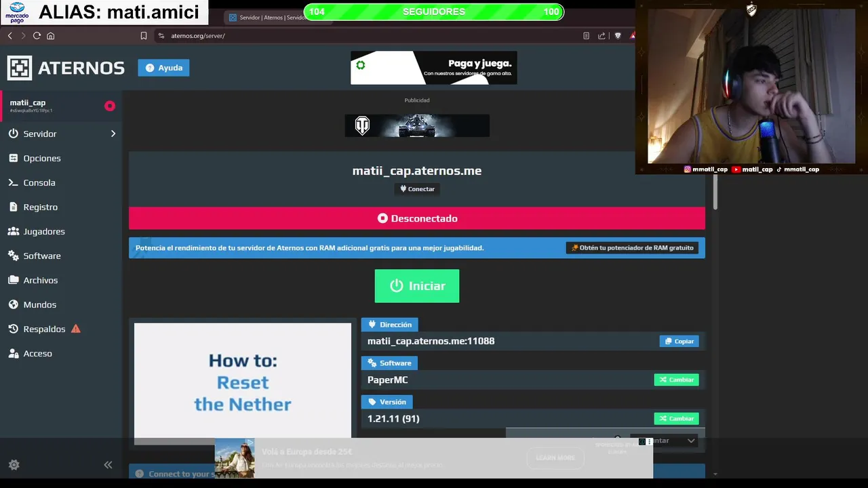Open the Brave Shields lion icon

(x=618, y=36)
